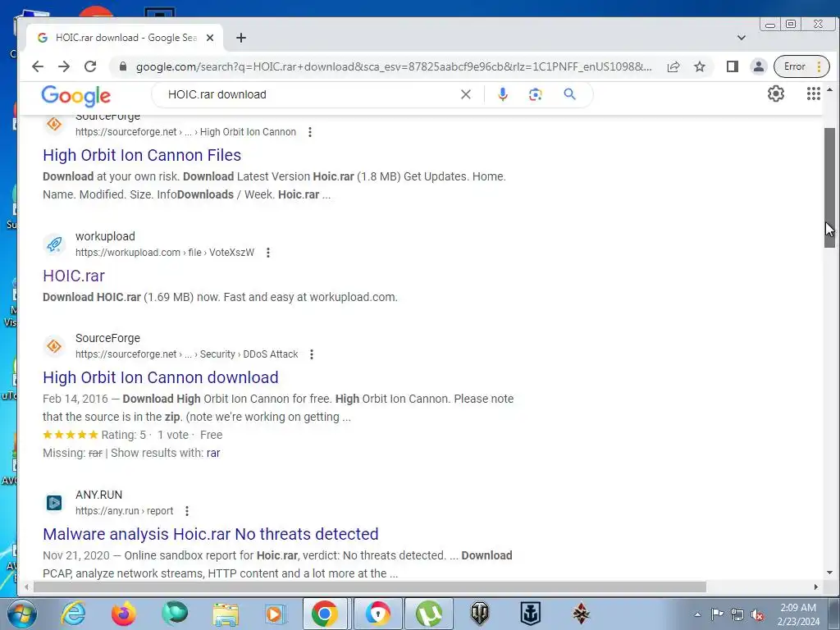840x630 pixels.
Task: Click the ANY.RUN site name text
Action: click(98, 495)
